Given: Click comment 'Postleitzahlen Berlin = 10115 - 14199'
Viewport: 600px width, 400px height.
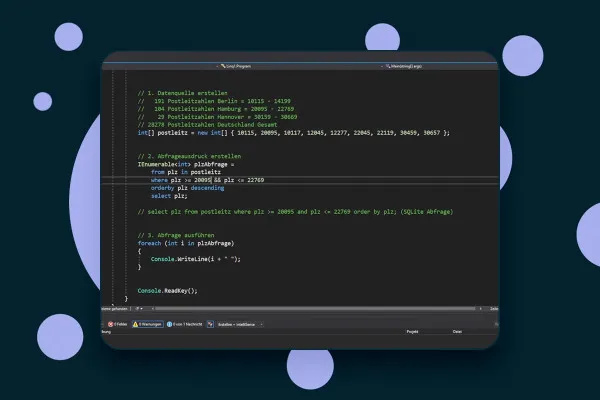Looking at the screenshot, I should 214,101.
